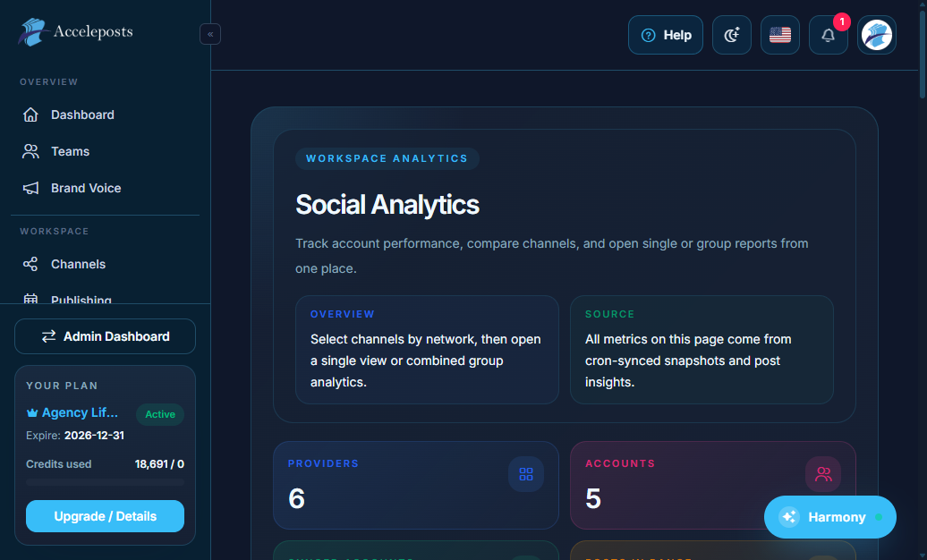Viewport: 927px width, 560px height.
Task: Switch to the Admin Dashboard
Action: [x=106, y=336]
